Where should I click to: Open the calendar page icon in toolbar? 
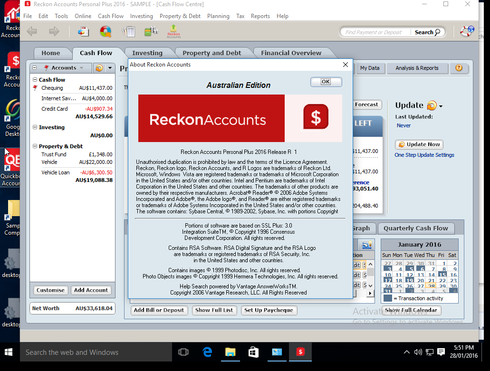coord(83,32)
